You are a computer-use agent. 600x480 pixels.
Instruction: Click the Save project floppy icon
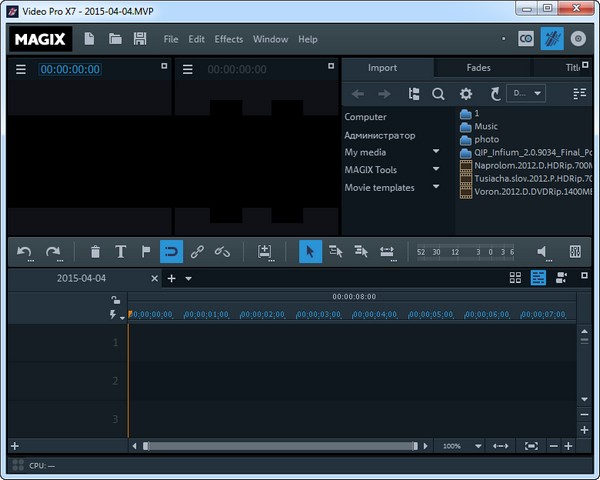click(140, 39)
